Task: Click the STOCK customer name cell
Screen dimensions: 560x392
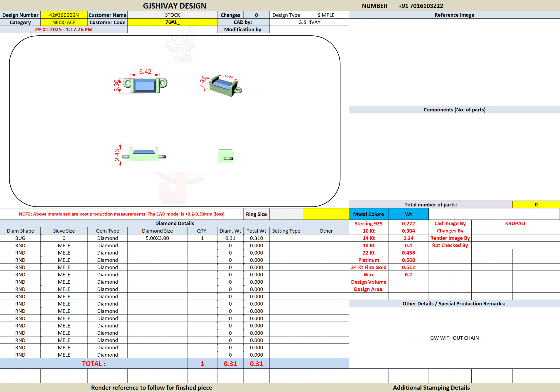Action: coord(172,15)
